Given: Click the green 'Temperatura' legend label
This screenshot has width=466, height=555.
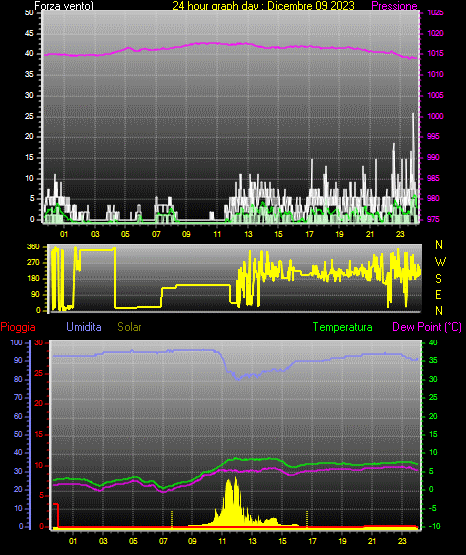Looking at the screenshot, I should click(343, 327).
